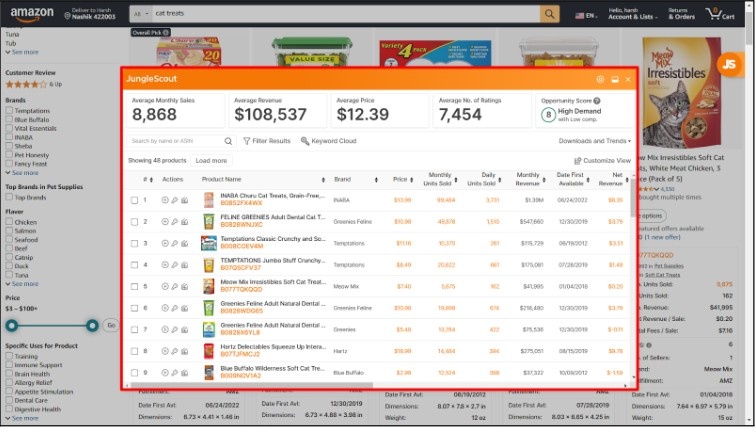Click the thumbs-up icon in row 6 actions

pos(184,308)
